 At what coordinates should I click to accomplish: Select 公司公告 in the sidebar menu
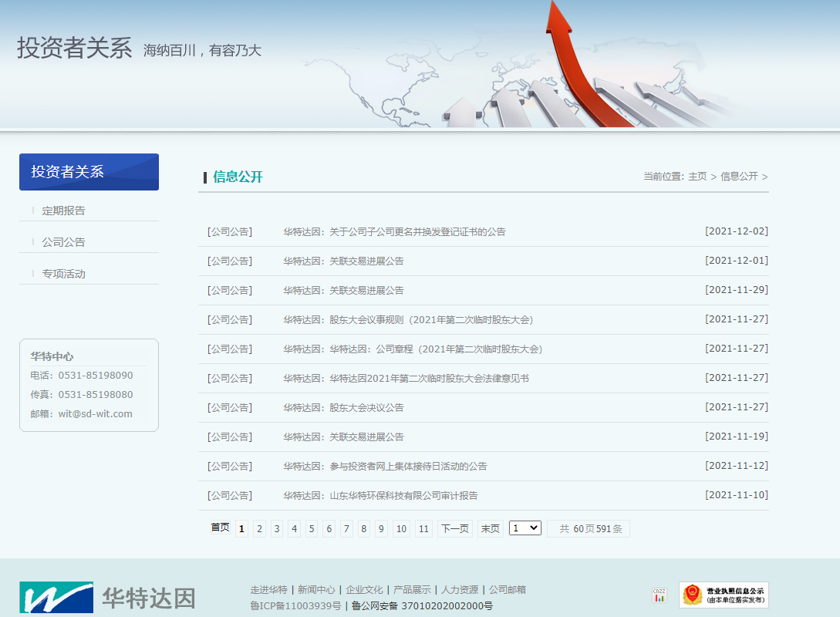pyautogui.click(x=64, y=242)
